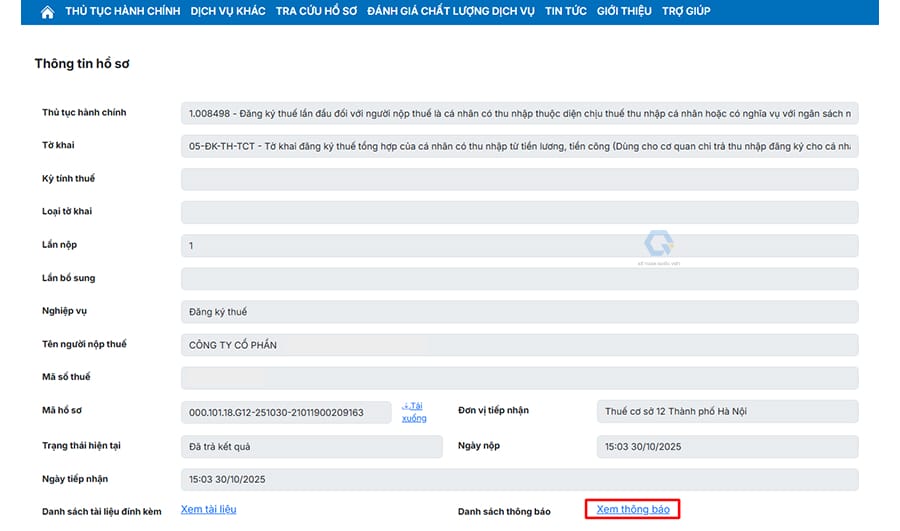Viewport: 900px width, 531px height.
Task: Click the TRỢ GIÚP menu item
Action: coord(685,12)
